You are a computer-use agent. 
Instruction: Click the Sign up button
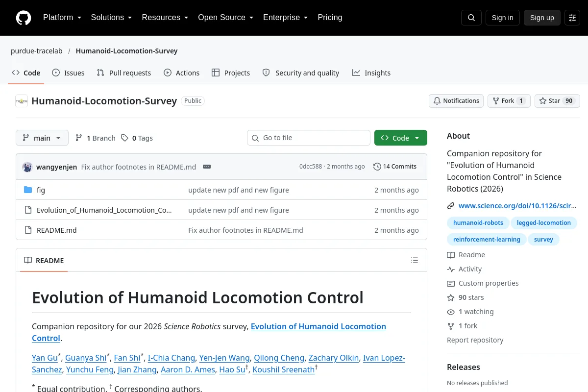[x=542, y=18]
